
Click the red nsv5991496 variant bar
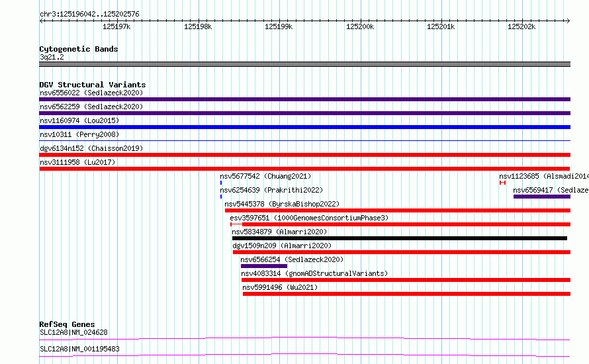(x=406, y=294)
